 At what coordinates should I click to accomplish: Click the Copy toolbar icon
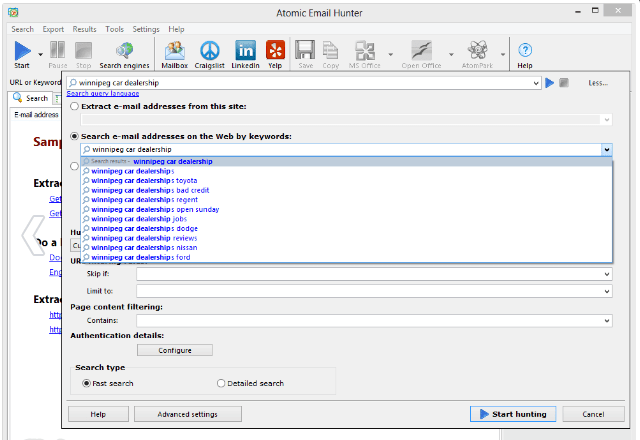330,51
